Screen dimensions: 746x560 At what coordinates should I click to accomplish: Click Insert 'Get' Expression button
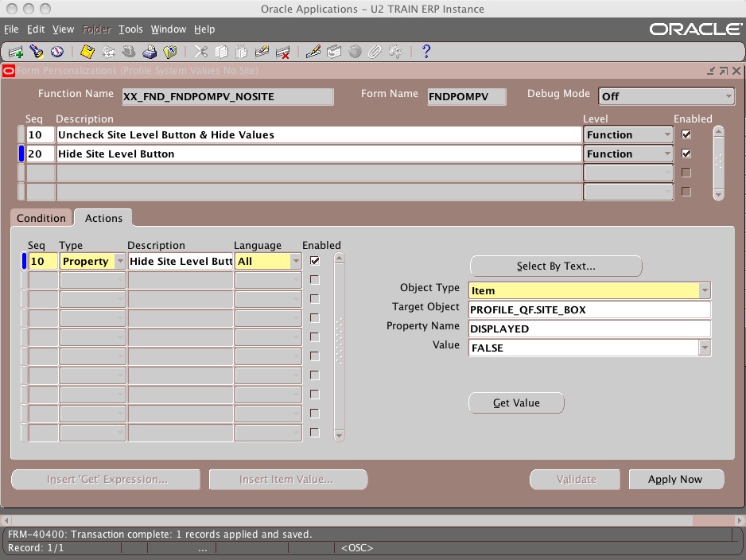(106, 479)
